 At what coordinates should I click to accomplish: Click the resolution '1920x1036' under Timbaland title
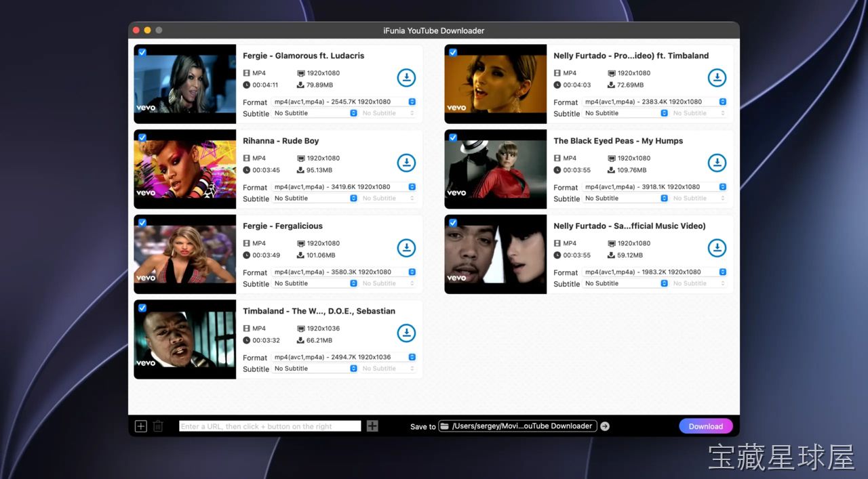coord(323,329)
